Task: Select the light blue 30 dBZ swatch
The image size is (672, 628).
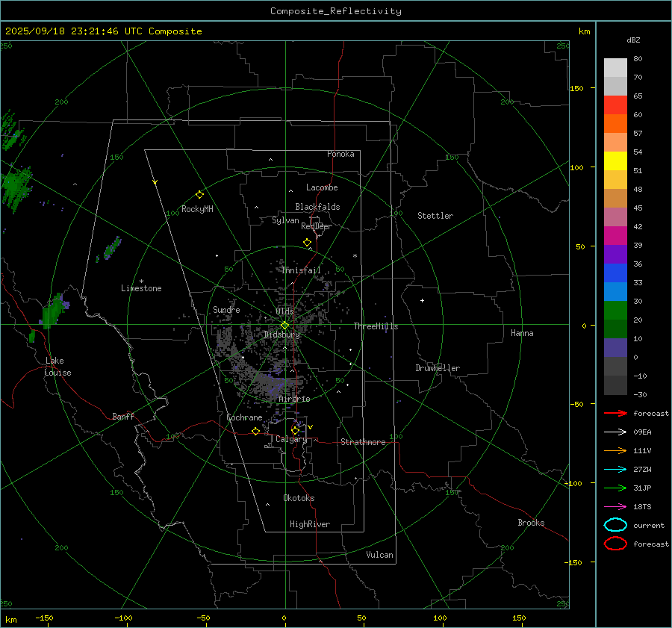Action: click(615, 292)
